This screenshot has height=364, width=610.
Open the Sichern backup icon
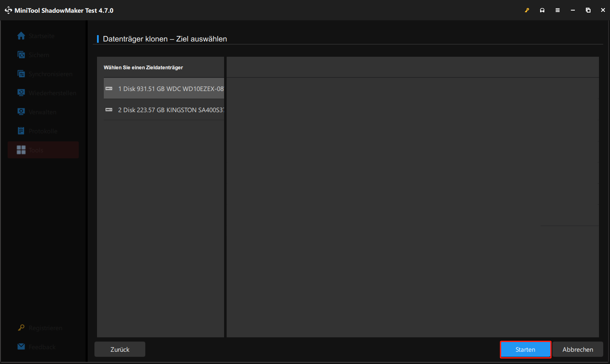click(x=21, y=55)
